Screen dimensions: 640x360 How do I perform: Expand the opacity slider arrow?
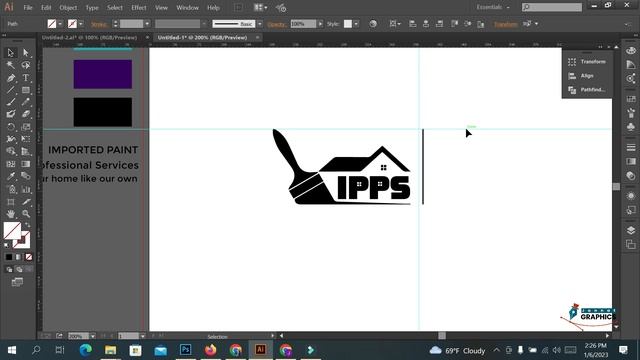click(x=320, y=24)
